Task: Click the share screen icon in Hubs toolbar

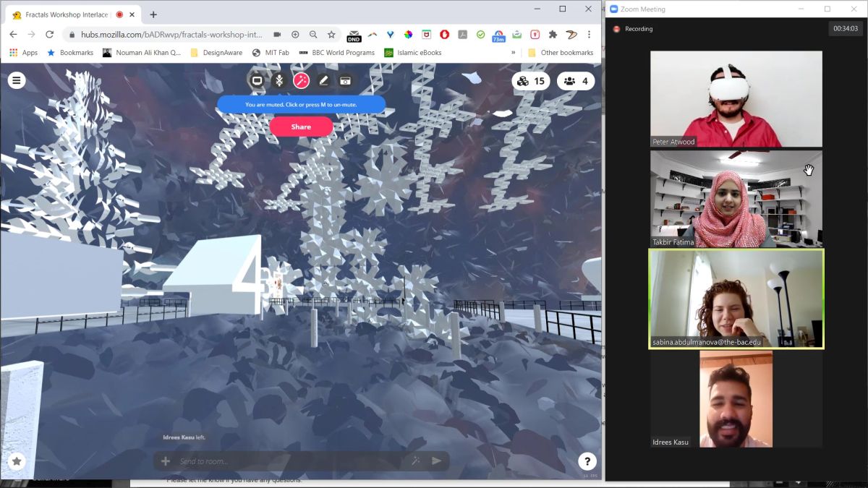Action: click(257, 81)
